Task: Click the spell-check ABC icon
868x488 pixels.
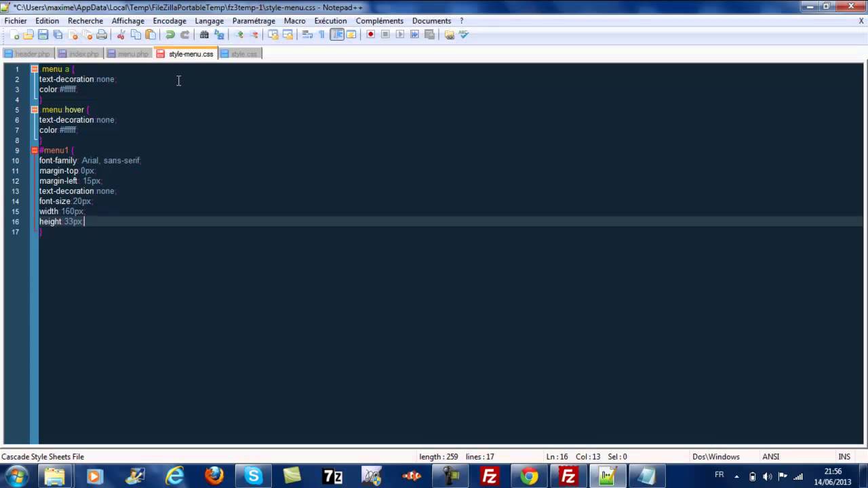Action: coord(464,35)
